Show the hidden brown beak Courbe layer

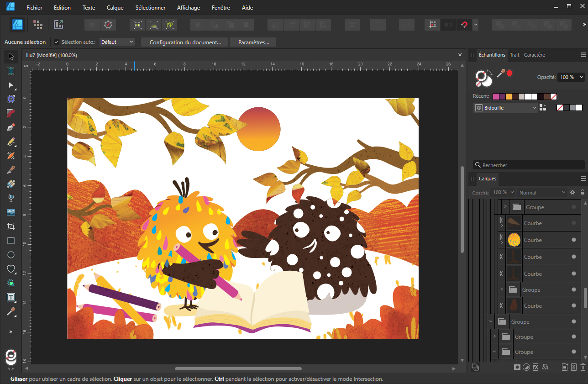point(574,223)
